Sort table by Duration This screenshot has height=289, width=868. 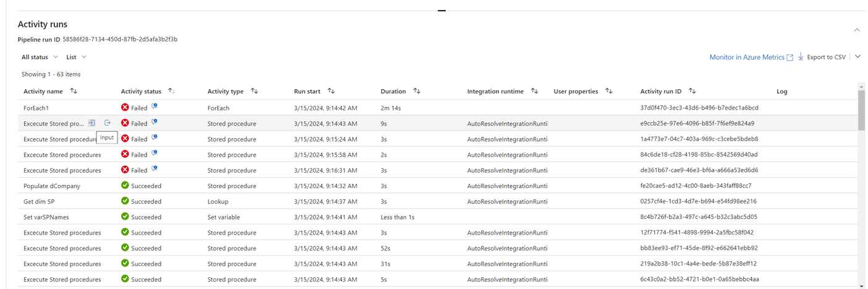coord(417,92)
